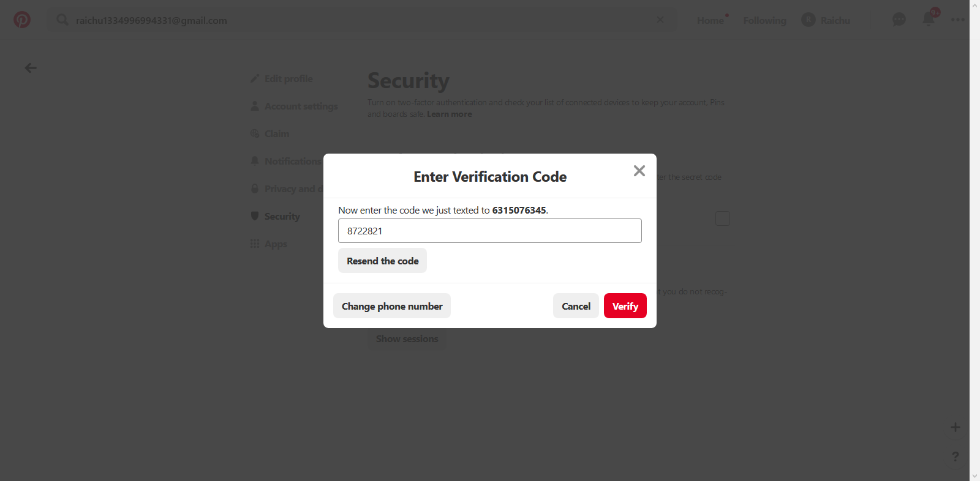Click the plus icon at bottom right
Image resolution: width=980 pixels, height=481 pixels.
pyautogui.click(x=955, y=427)
